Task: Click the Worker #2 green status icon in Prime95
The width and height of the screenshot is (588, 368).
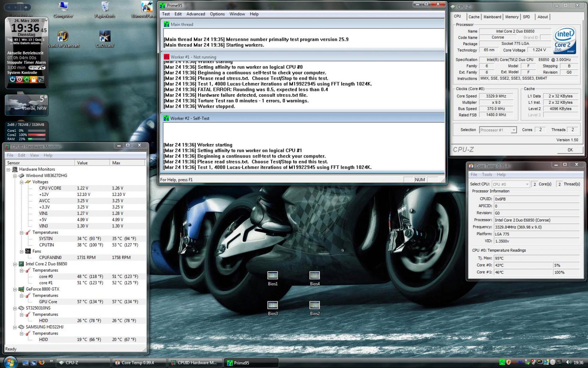Action: [166, 118]
